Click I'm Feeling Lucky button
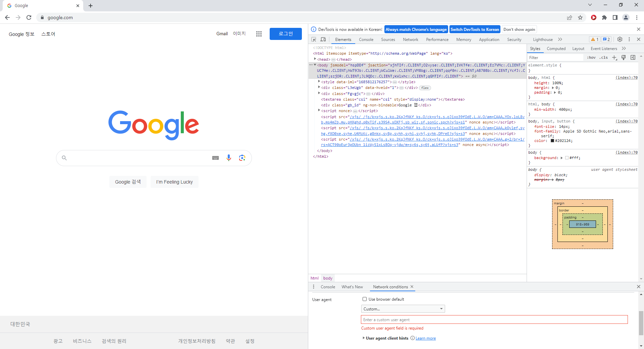This screenshot has width=644, height=349. click(174, 182)
